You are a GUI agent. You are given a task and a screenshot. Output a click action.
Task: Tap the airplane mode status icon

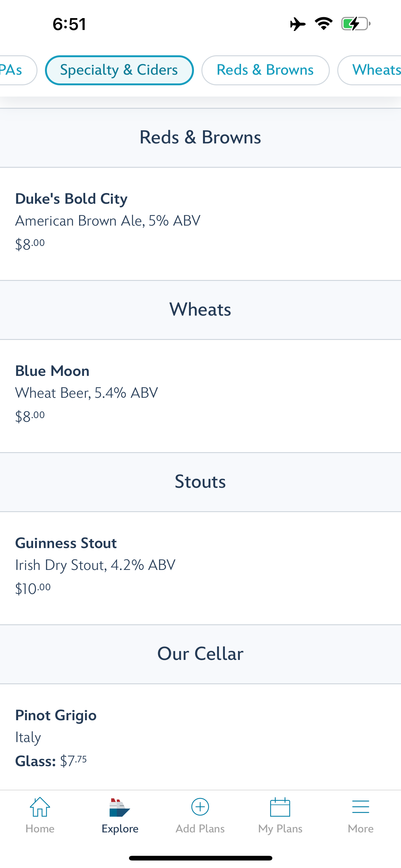(298, 24)
